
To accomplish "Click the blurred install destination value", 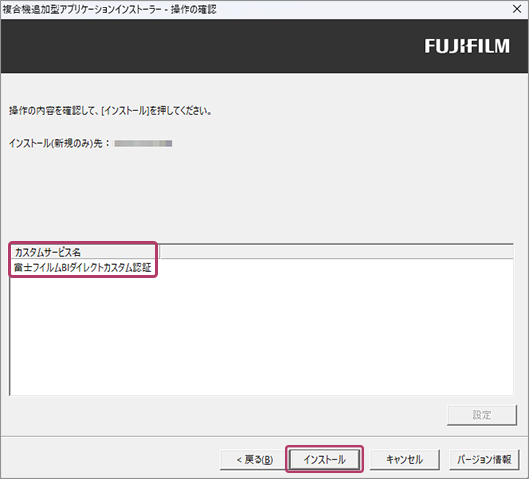I will click(x=143, y=144).
